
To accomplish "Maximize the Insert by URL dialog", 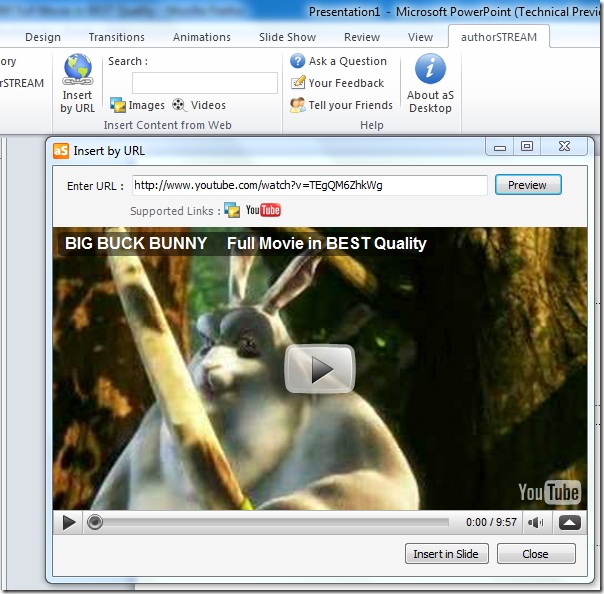I will tap(527, 147).
